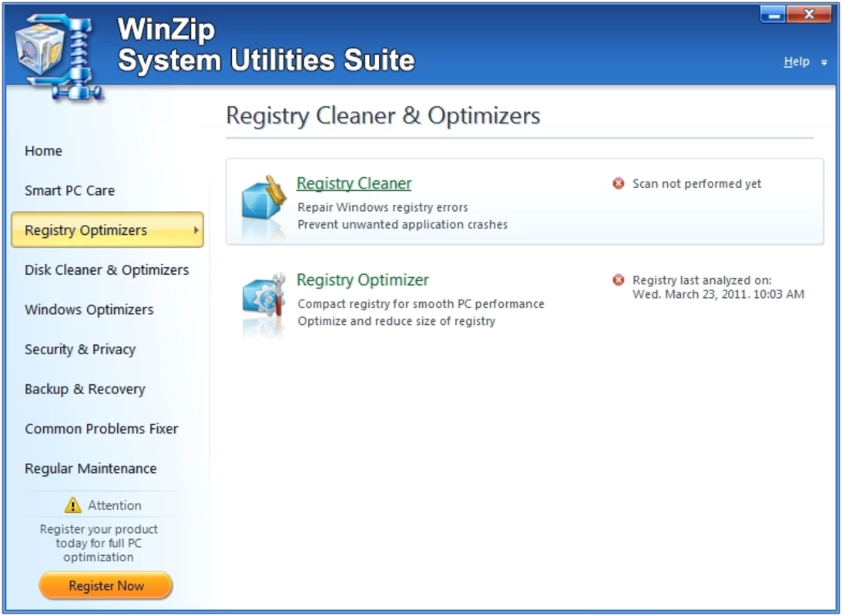Click 'Compact registry for smooth PC performance' text
842x616 pixels.
point(421,303)
